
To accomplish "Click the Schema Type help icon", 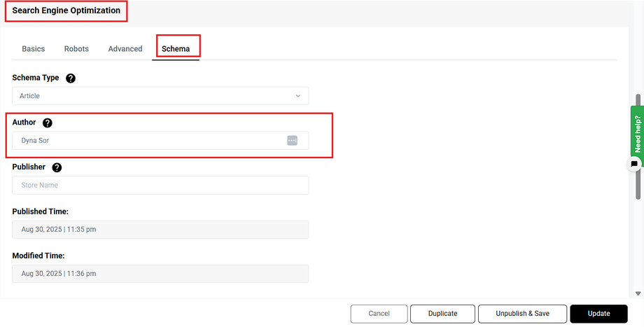I will pyautogui.click(x=71, y=78).
